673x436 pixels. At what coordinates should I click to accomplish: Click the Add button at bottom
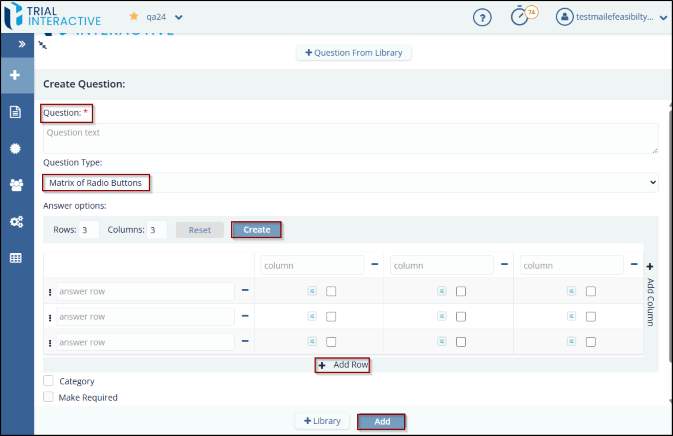(381, 421)
